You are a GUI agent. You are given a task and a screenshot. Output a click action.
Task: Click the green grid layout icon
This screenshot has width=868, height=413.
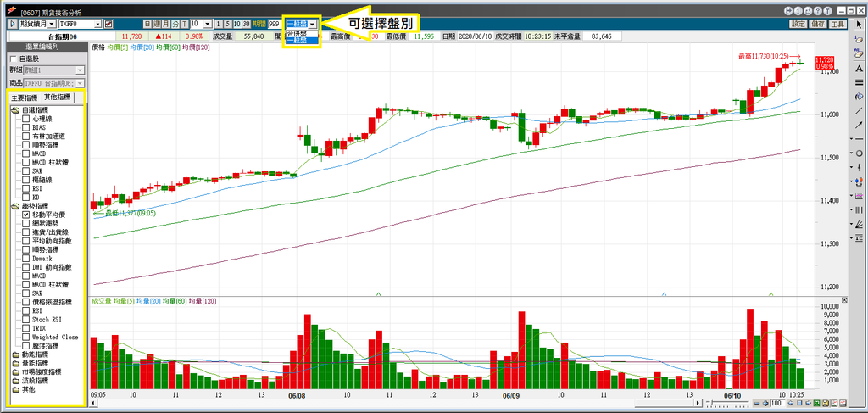(816, 403)
